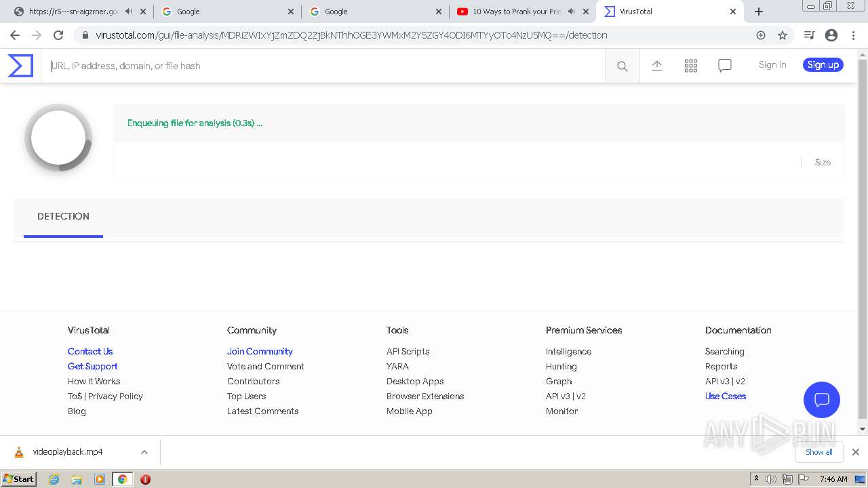Open the Hunting link
The image size is (868, 488).
point(561,366)
